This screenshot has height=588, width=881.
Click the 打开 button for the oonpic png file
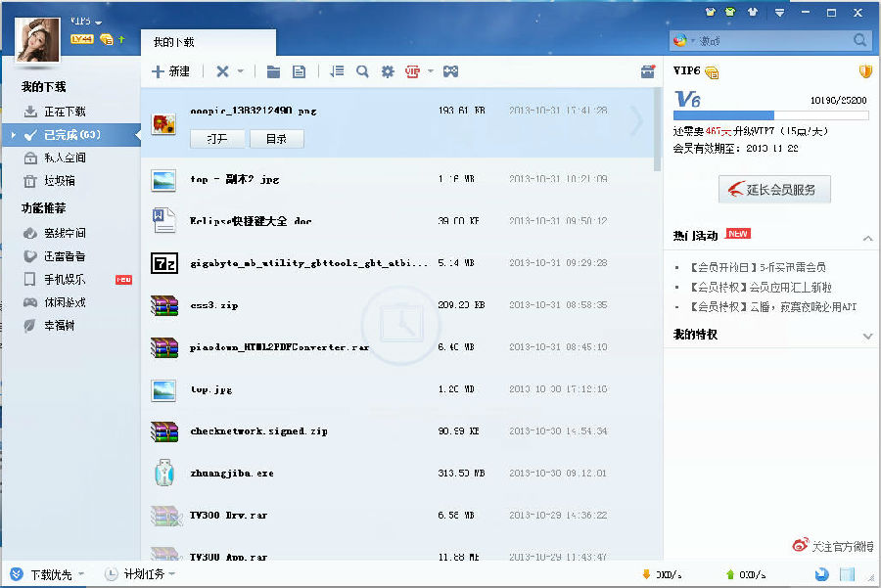pos(217,138)
